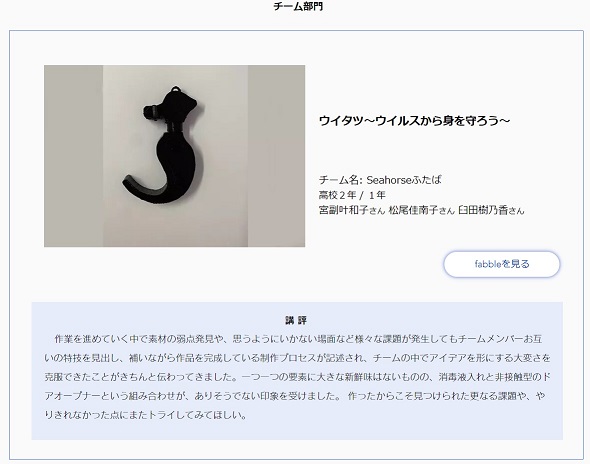Select member name 宮副叶和子さん
The image size is (590, 464).
pyautogui.click(x=352, y=210)
